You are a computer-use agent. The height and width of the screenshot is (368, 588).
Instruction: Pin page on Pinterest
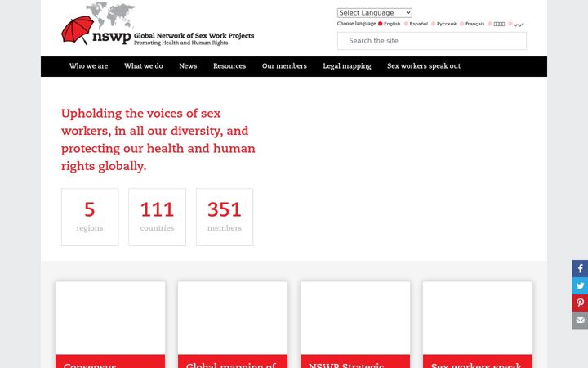pyautogui.click(x=580, y=303)
